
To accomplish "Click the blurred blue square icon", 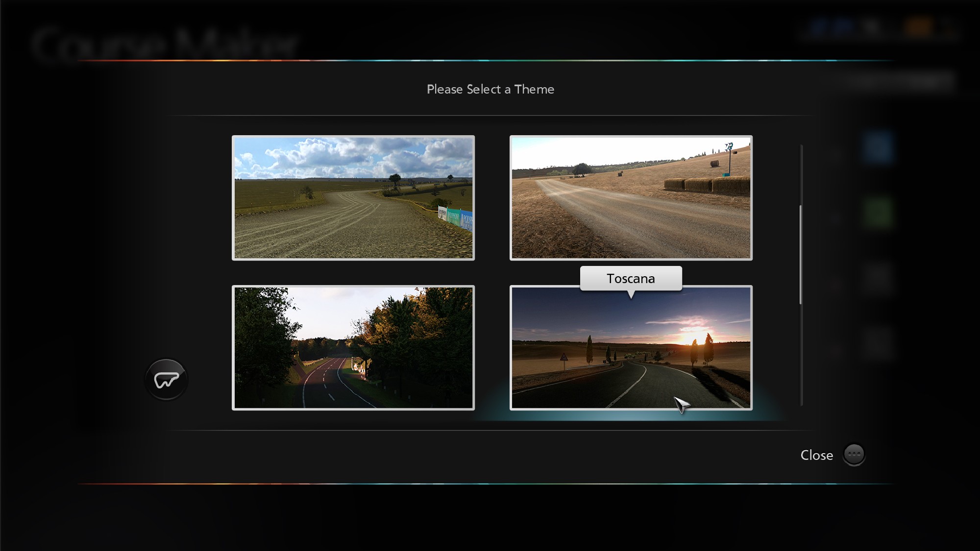I will 878,147.
